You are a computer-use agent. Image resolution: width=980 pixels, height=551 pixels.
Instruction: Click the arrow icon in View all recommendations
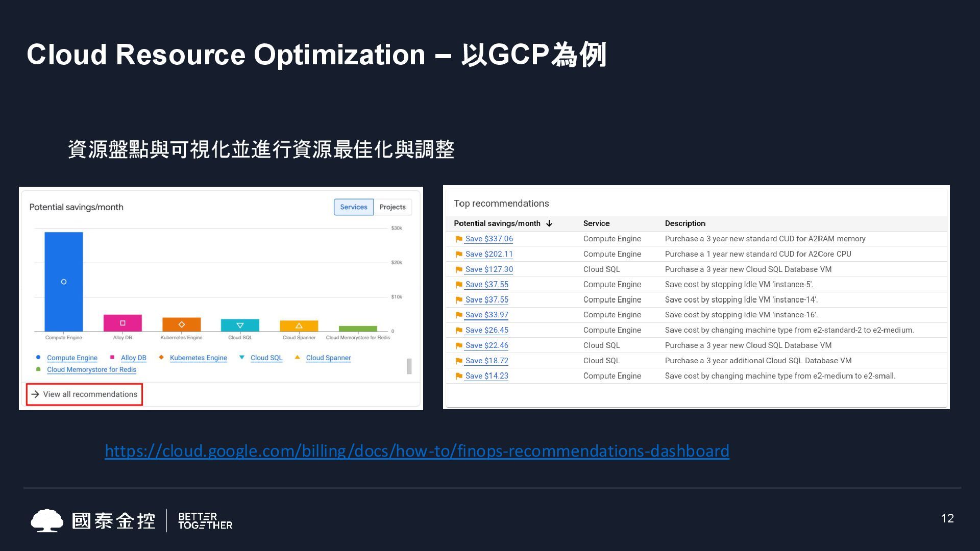(x=35, y=394)
